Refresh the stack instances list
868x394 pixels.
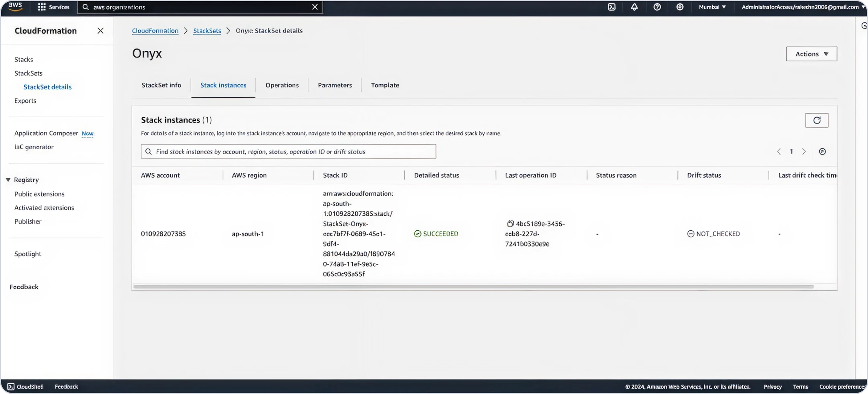pyautogui.click(x=816, y=120)
